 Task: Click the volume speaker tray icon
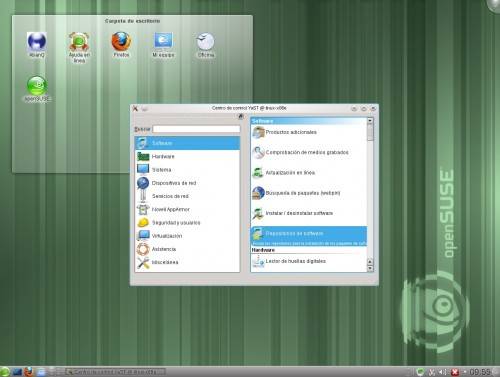pyautogui.click(x=443, y=372)
